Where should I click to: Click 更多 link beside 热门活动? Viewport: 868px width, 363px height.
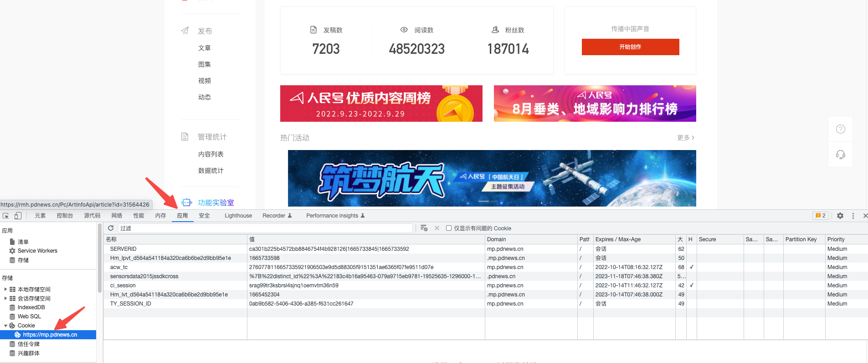click(x=685, y=137)
